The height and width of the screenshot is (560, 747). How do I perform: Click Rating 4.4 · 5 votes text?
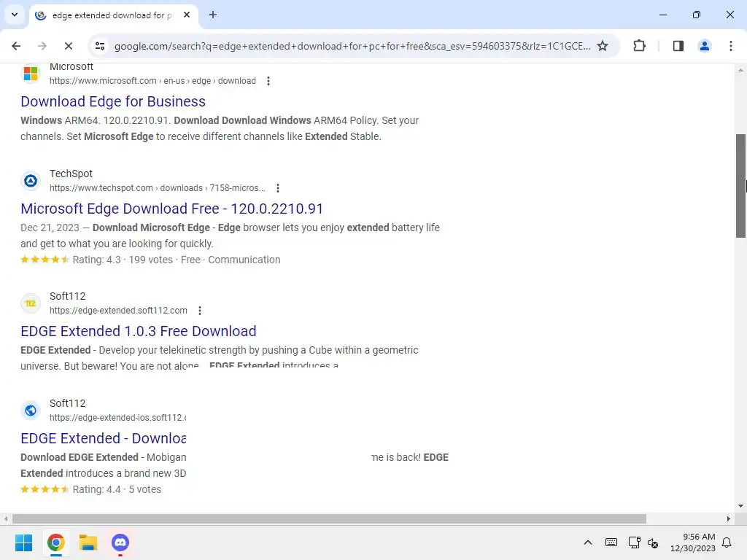click(x=117, y=489)
